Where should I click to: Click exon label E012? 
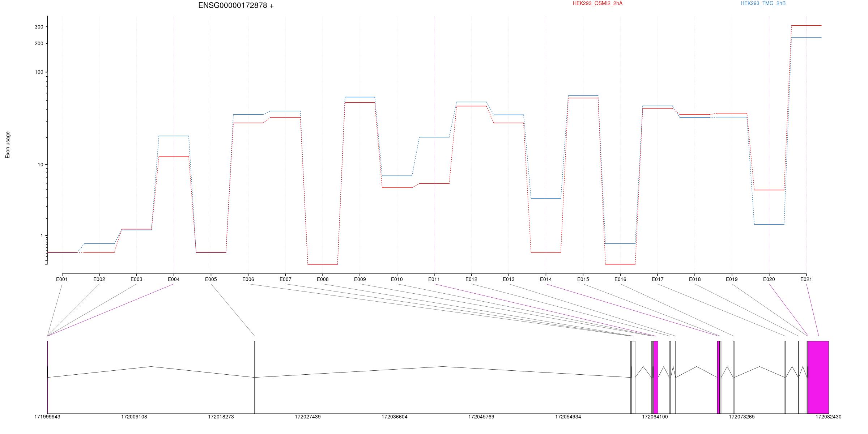pos(471,279)
